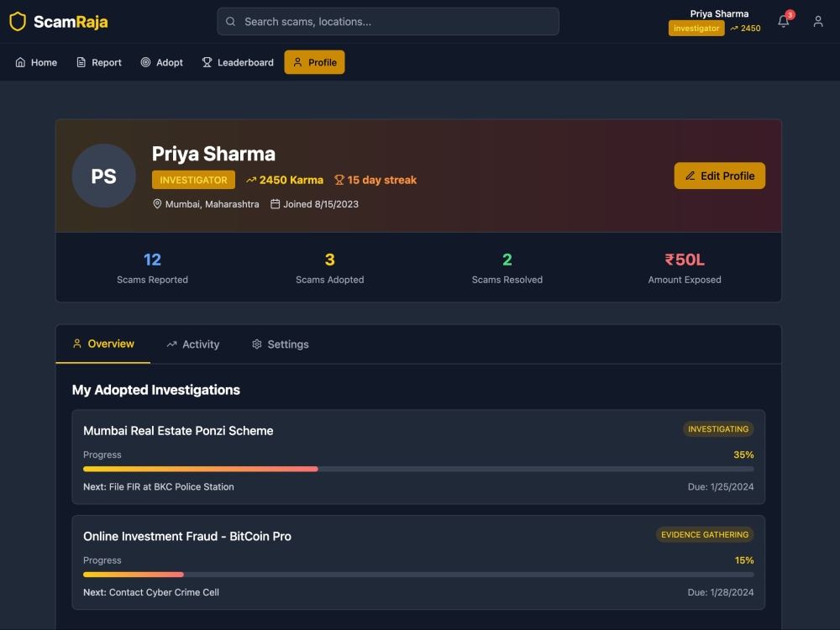
Task: Click the 2450 Karma text
Action: [291, 180]
